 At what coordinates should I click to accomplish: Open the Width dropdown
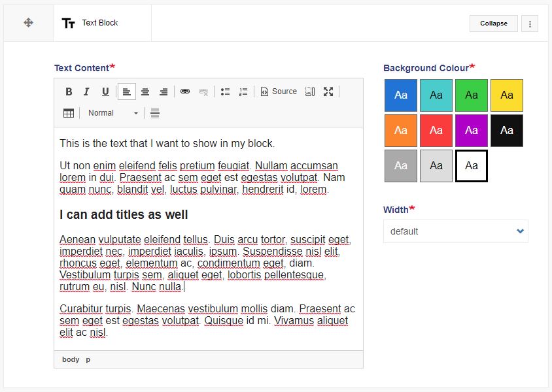(456, 231)
